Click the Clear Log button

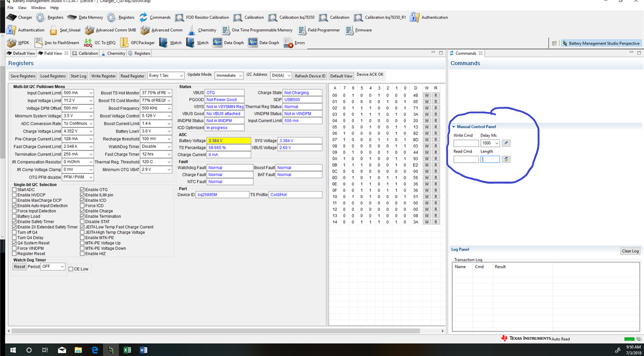630,251
